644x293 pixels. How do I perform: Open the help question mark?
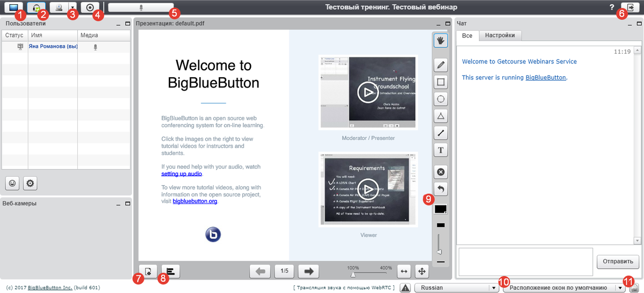(x=612, y=7)
